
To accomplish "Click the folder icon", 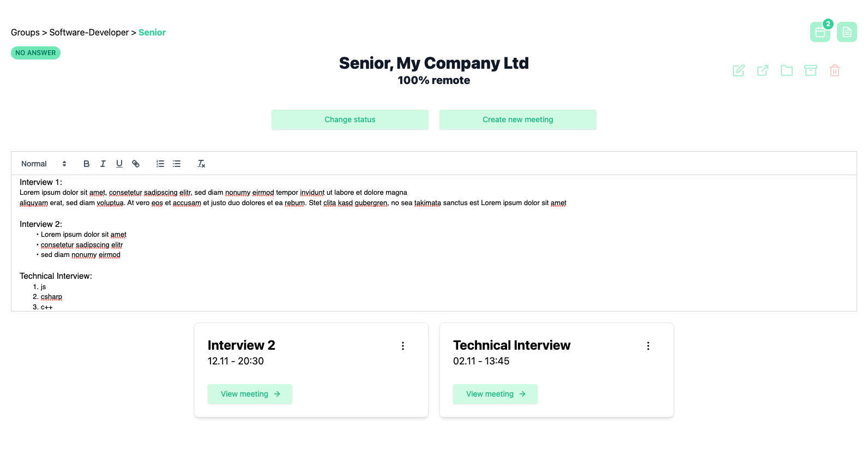I will (787, 70).
